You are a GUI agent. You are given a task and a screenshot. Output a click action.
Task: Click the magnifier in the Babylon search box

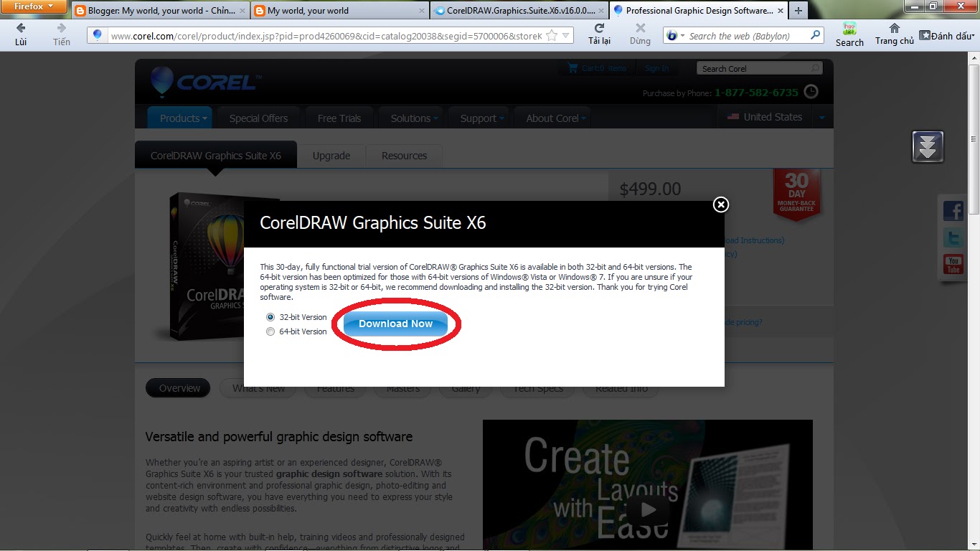coord(815,35)
